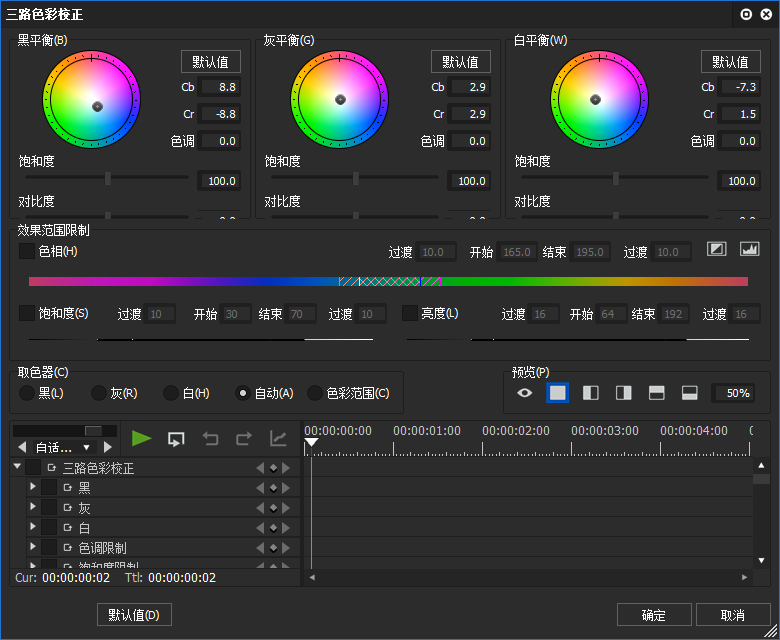780x640 pixels.
Task: Select the 灰(R) color picker radio
Action: [x=99, y=393]
